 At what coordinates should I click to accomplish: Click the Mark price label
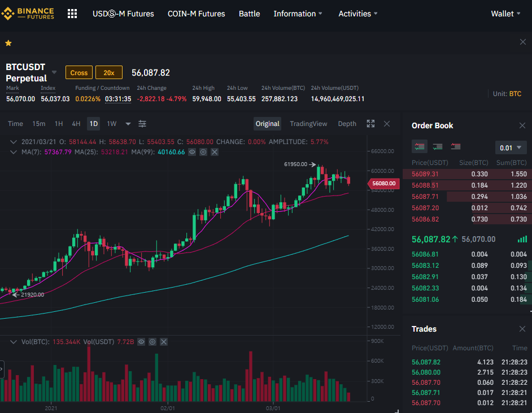12,88
